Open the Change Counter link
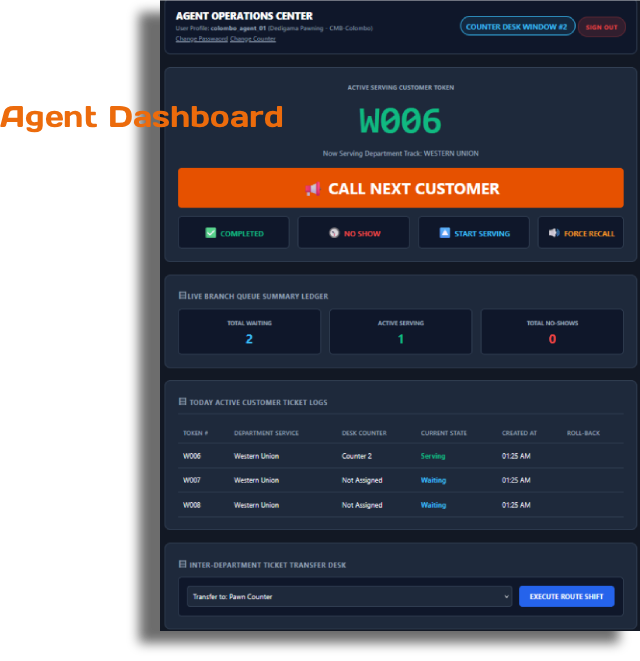Image resolution: width=640 pixels, height=661 pixels. point(253,39)
